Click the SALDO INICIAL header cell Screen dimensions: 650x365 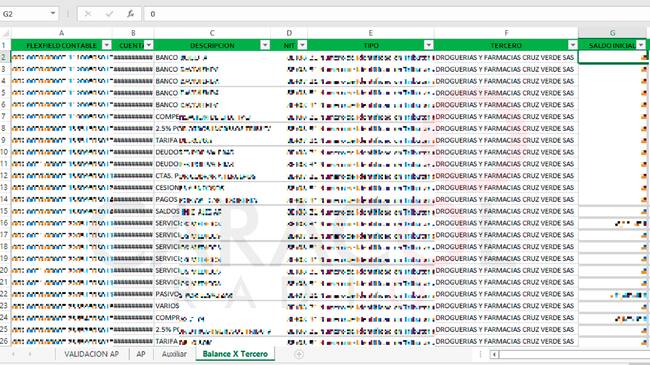[612, 45]
